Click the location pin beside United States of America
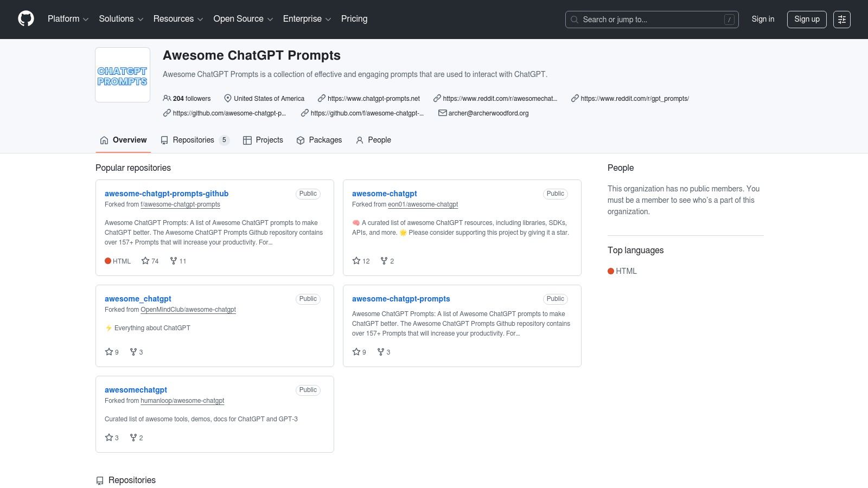Viewport: 868px width, 488px height. tap(227, 98)
